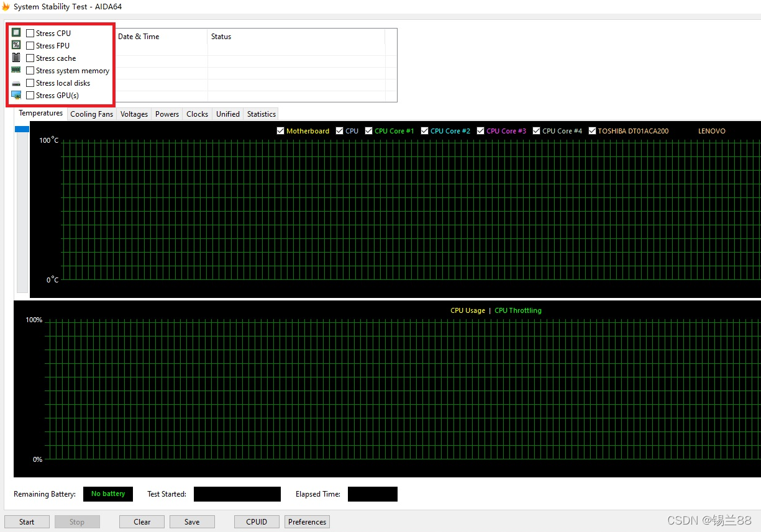The width and height of the screenshot is (761, 532).
Task: Open the CPUID panel
Action: 257,521
